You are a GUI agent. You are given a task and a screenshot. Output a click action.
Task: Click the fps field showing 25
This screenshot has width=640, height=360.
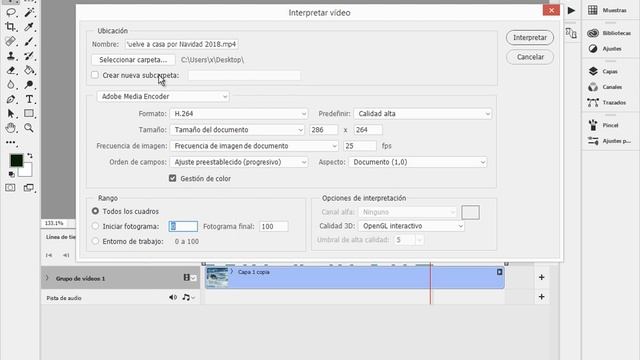[360, 146]
